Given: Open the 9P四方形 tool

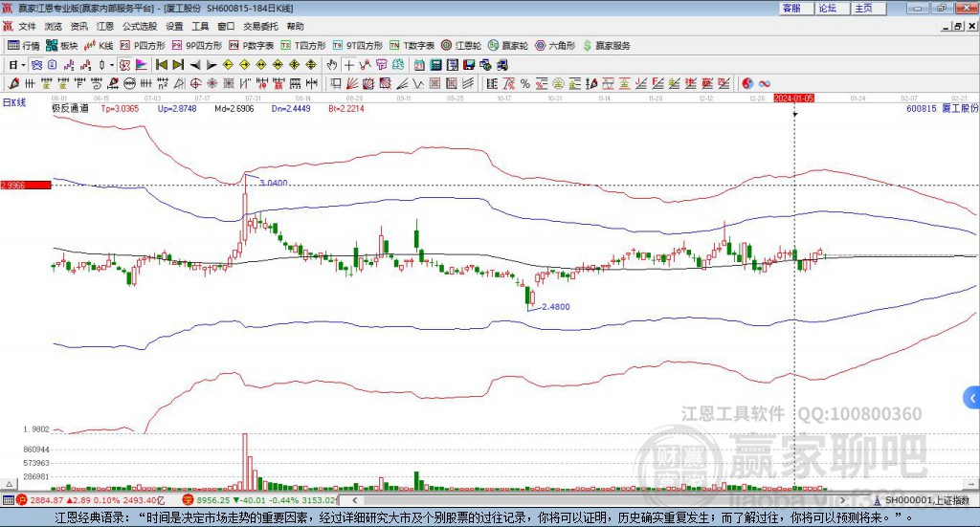Looking at the screenshot, I should coord(197,46).
